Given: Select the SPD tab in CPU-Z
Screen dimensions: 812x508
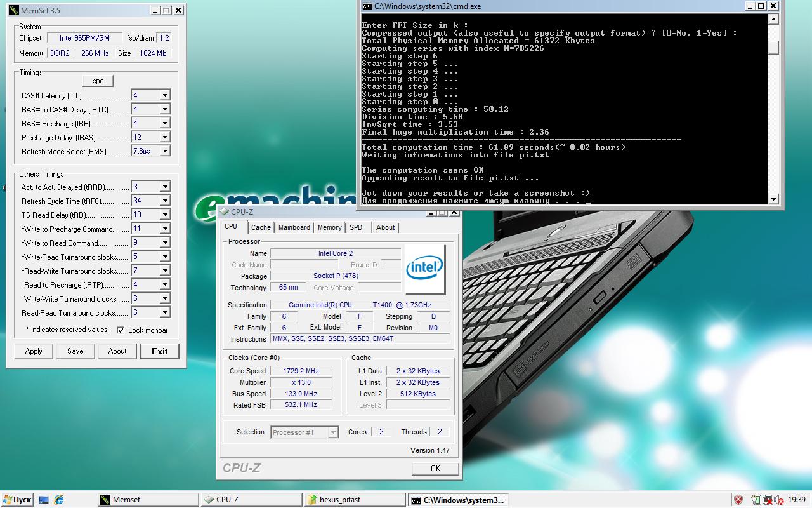Looking at the screenshot, I should [356, 227].
